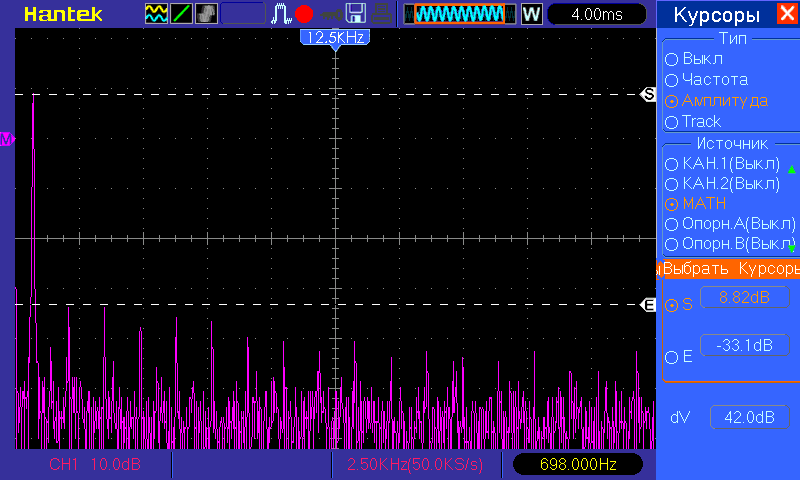Select the green diagonal line icon
This screenshot has width=800, height=480.
(x=181, y=14)
